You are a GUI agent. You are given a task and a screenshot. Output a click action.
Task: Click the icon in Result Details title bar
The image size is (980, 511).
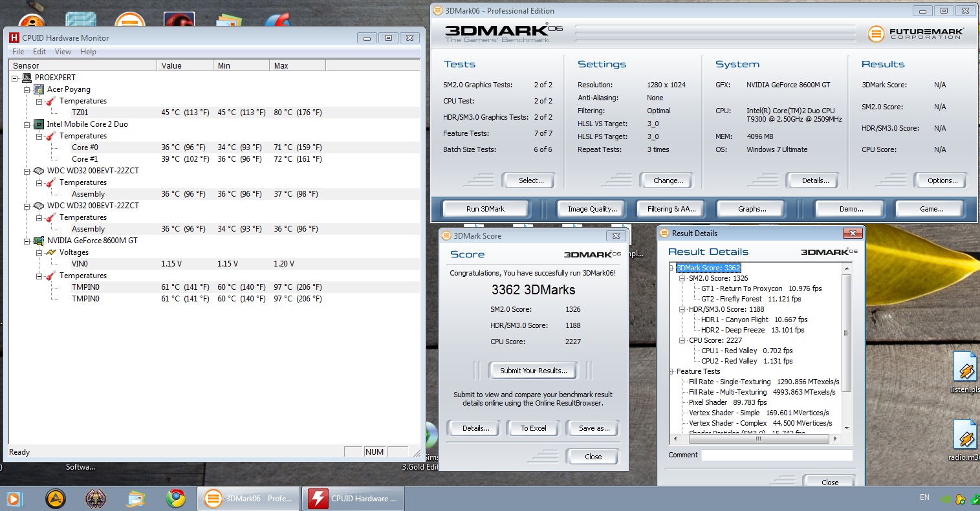coord(664,234)
